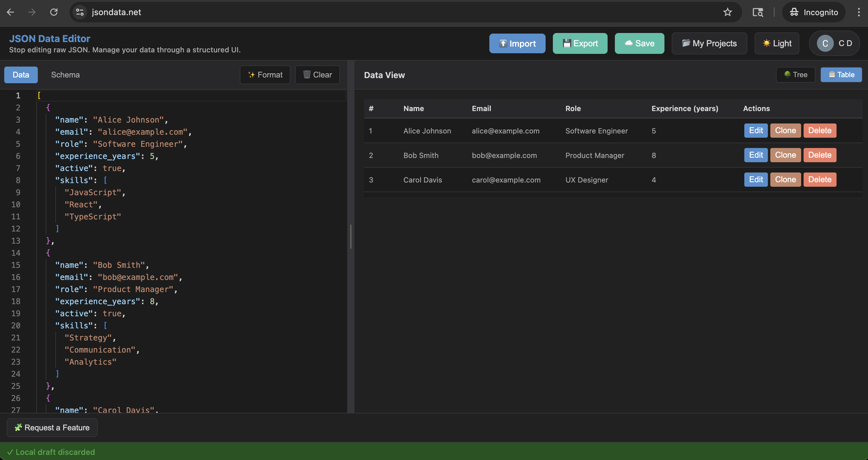The image size is (868, 460).
Task: Open the user avatar profile circle
Action: point(825,43)
